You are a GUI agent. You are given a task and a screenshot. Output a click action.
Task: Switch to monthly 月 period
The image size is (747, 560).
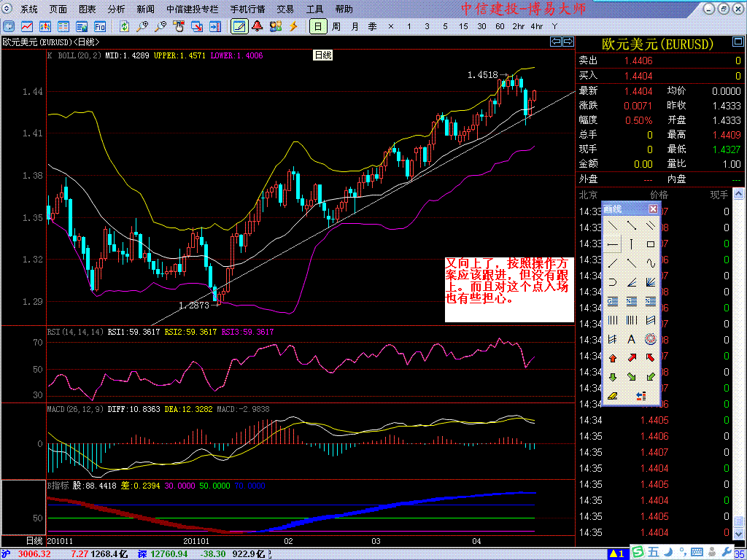[355, 26]
